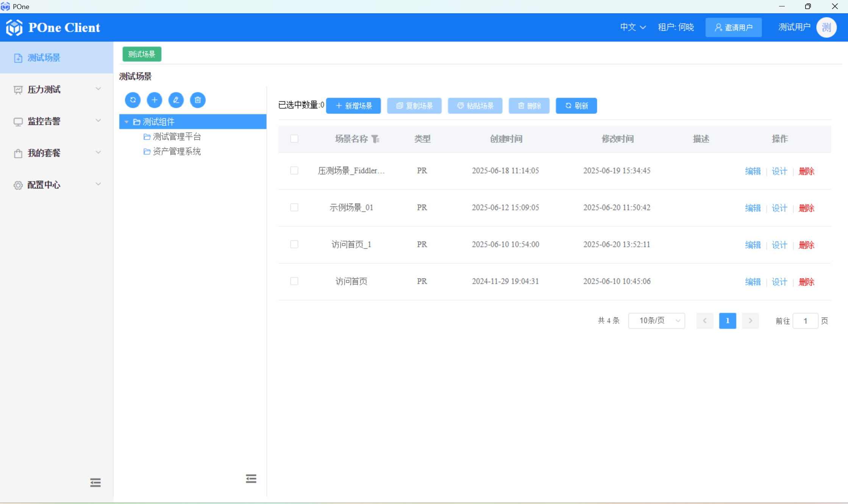
Task: Select 资产管理系统 folder in tree
Action: click(176, 152)
